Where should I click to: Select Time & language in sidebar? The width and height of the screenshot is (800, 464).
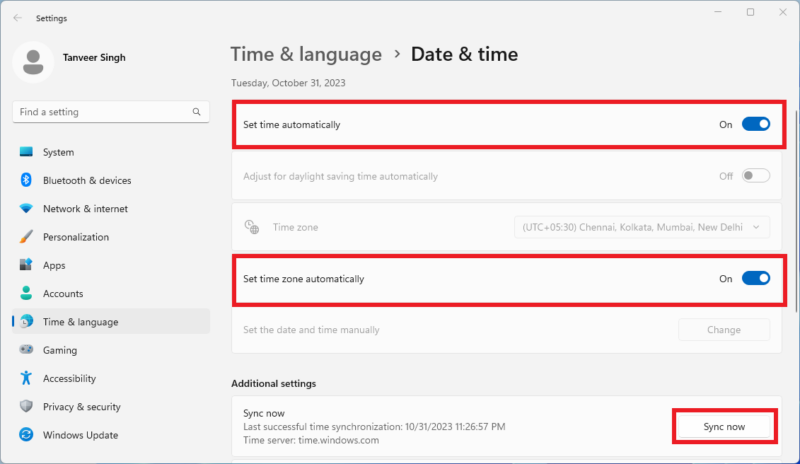coord(80,322)
